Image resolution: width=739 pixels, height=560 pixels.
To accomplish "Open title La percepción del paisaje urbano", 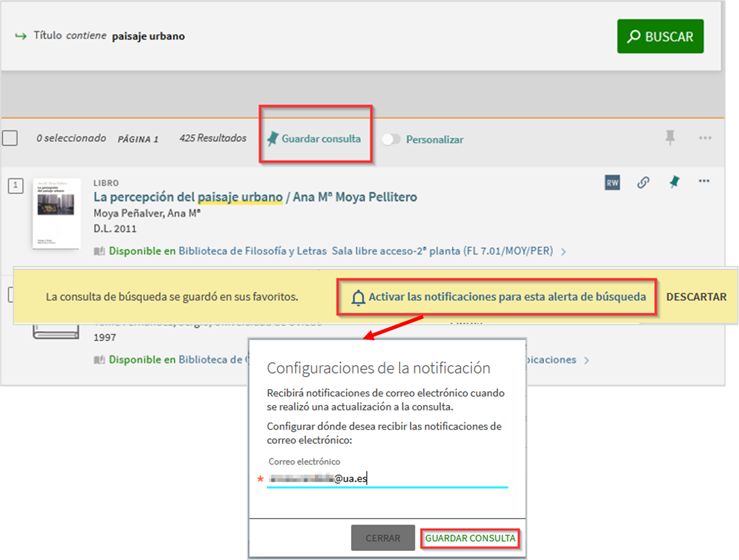I will (255, 197).
